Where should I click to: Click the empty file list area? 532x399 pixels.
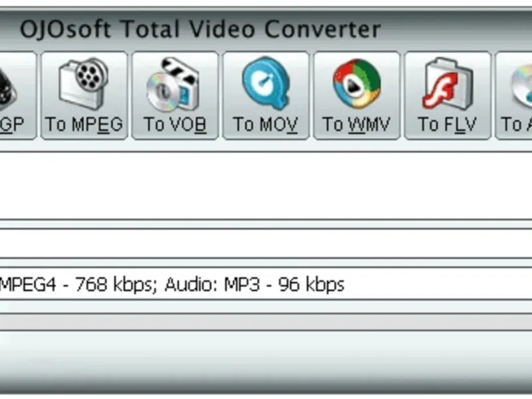tap(266, 186)
